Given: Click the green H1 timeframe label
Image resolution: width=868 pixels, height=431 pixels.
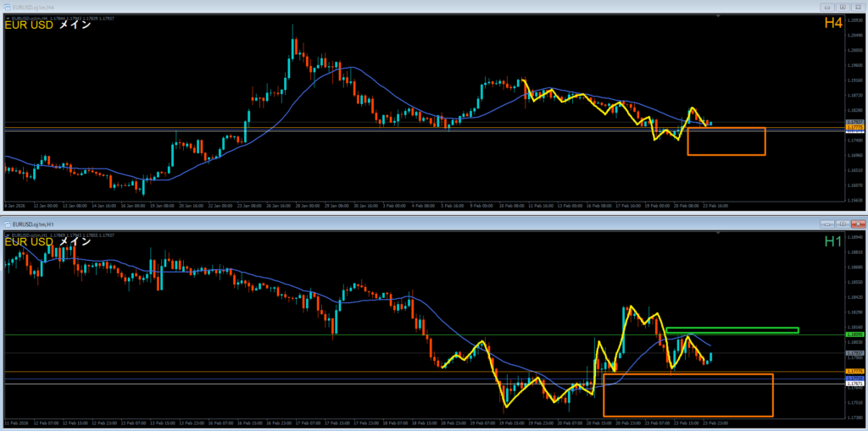Looking at the screenshot, I should click(x=833, y=241).
